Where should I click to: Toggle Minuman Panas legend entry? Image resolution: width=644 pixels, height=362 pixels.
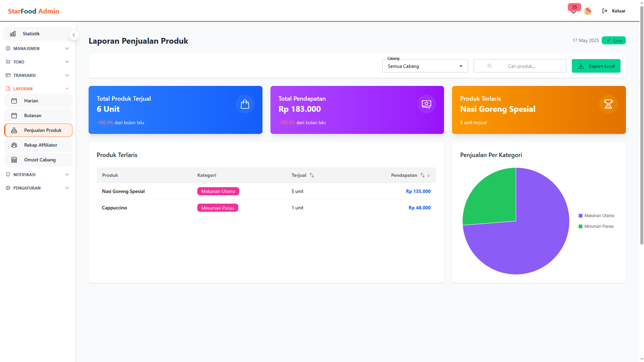(x=596, y=226)
